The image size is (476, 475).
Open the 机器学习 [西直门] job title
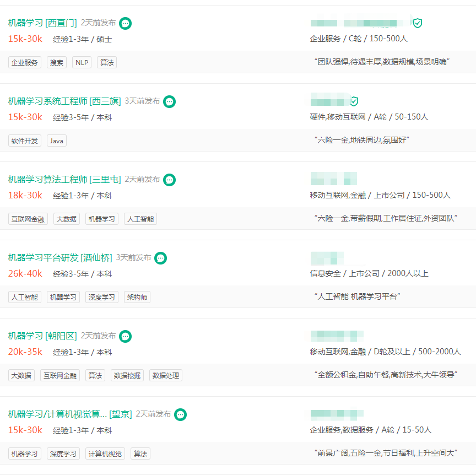coord(42,23)
